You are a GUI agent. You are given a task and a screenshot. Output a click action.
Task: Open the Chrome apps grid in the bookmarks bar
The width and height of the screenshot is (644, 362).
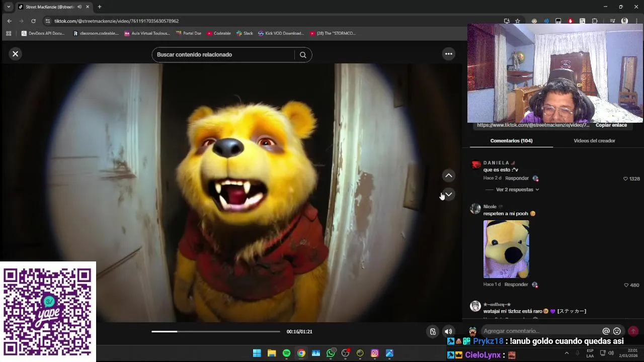(9, 33)
